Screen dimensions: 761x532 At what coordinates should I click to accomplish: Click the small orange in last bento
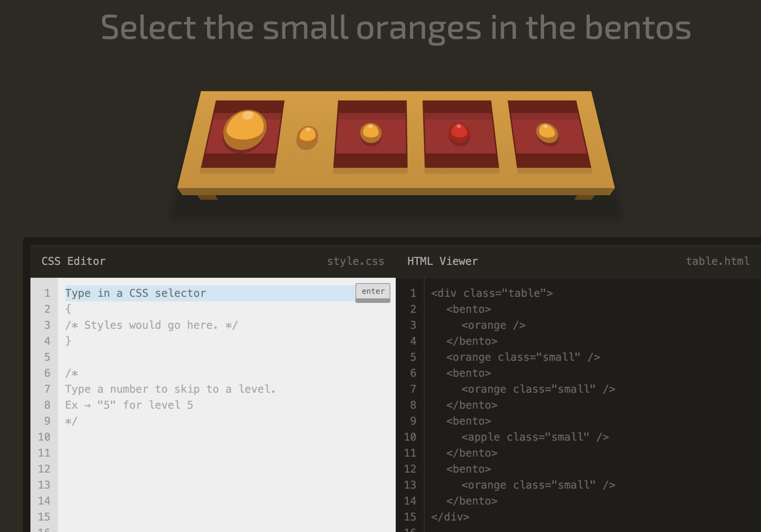pos(547,133)
